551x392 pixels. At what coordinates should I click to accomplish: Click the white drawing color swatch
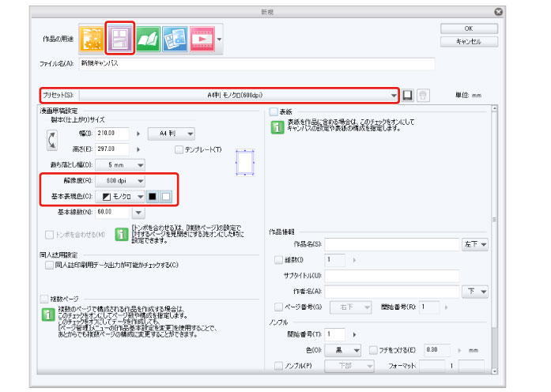click(166, 196)
